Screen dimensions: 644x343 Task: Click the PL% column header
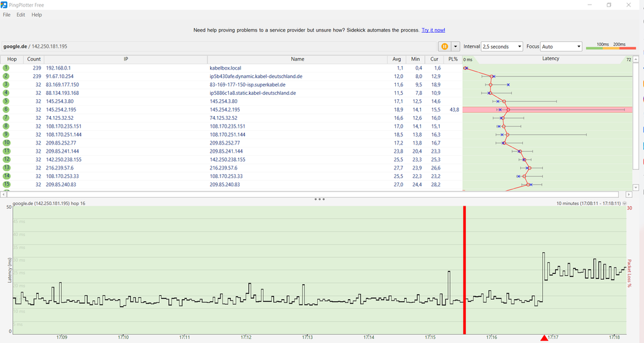tap(453, 59)
